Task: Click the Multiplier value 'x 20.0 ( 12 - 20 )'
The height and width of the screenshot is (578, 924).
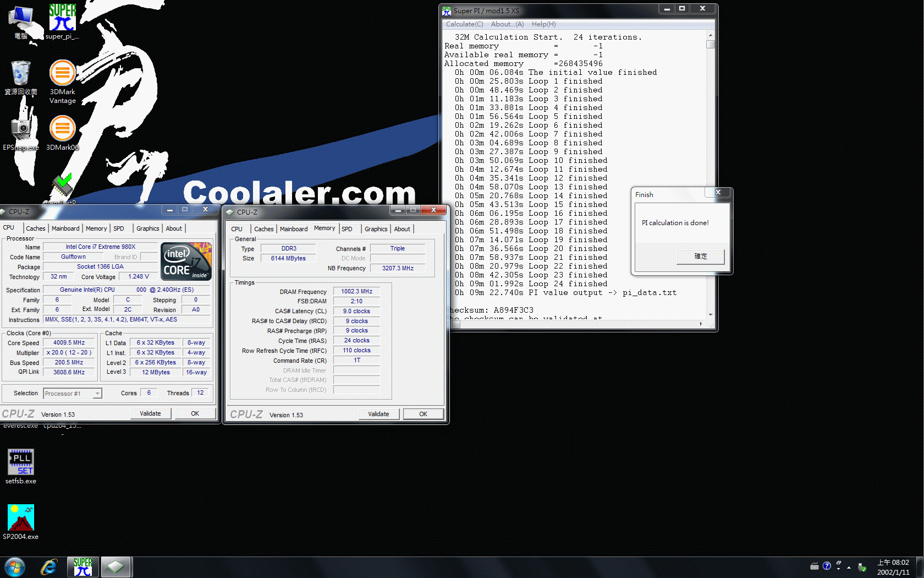Action: tap(69, 352)
